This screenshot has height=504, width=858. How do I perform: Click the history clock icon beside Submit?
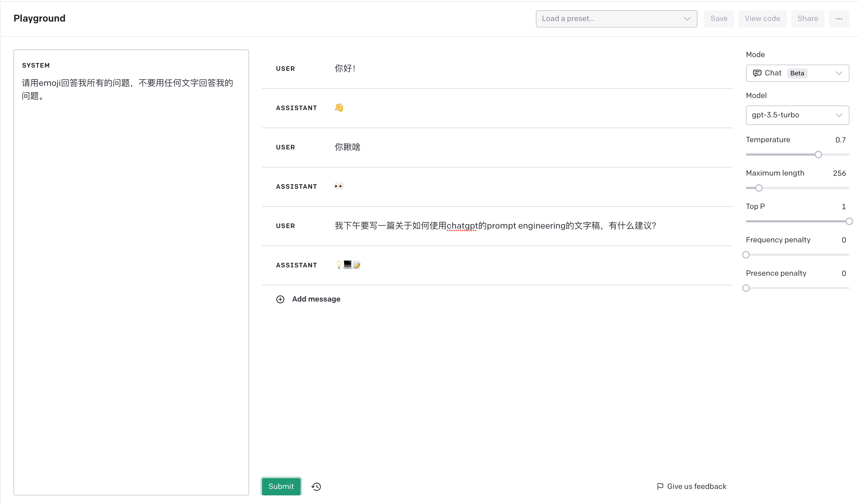tap(316, 486)
